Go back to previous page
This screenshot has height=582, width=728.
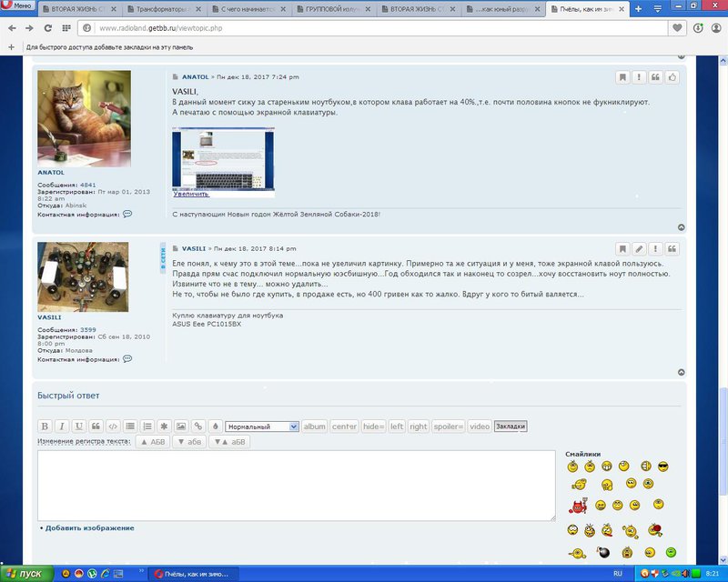12,28
